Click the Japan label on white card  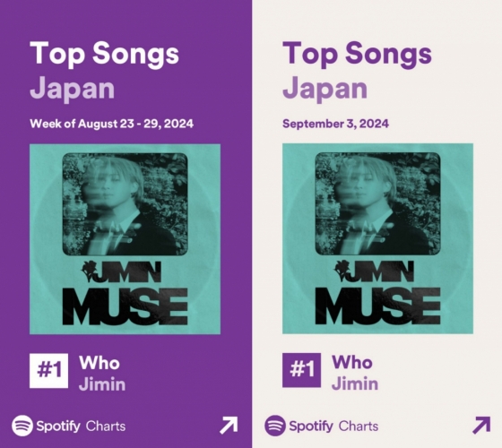pos(325,89)
